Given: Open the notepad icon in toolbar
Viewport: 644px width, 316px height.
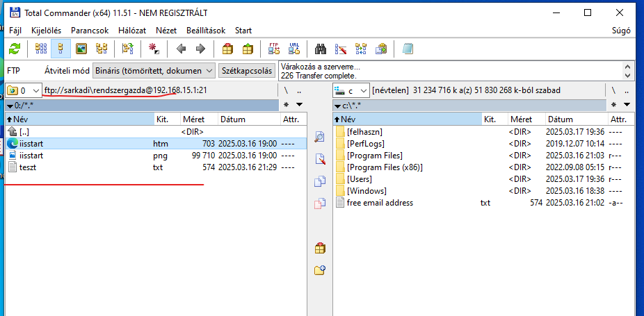Looking at the screenshot, I should [x=408, y=49].
